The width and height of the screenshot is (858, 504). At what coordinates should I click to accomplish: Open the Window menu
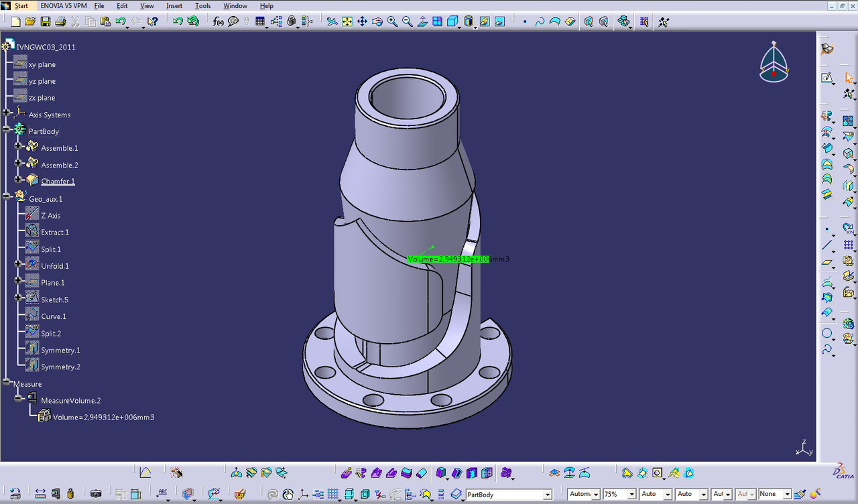point(235,5)
